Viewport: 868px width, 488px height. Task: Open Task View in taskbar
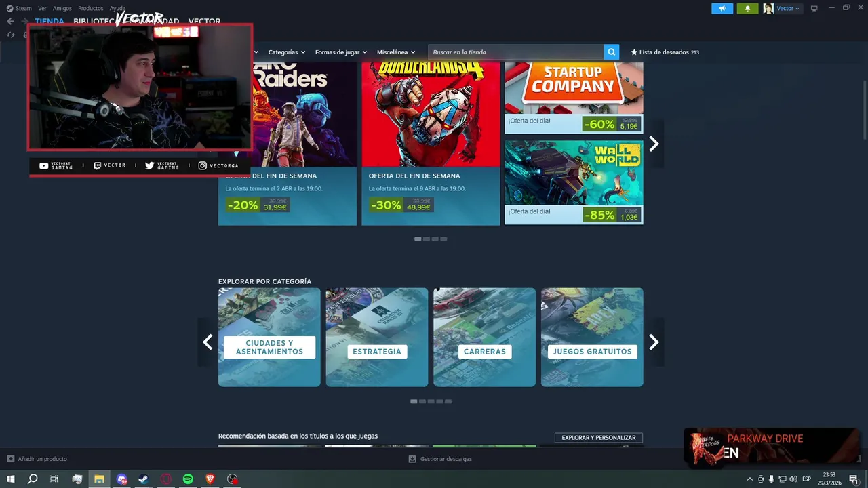[54, 479]
